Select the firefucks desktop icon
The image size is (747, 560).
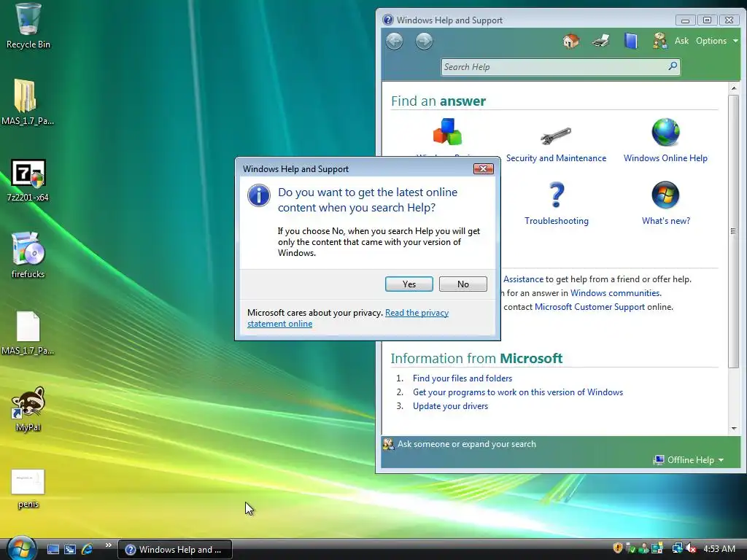coord(28,254)
